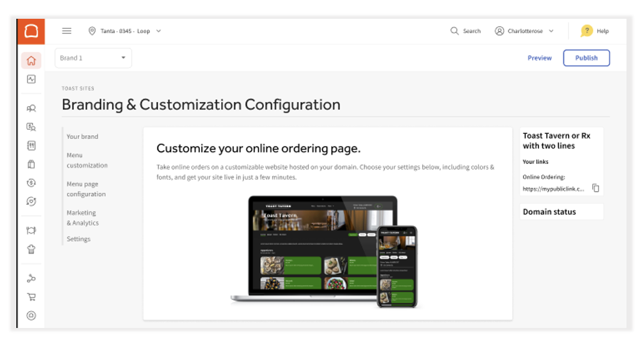Click the yellow Help question mark icon
Image resolution: width=644 pixels, height=343 pixels.
(586, 31)
